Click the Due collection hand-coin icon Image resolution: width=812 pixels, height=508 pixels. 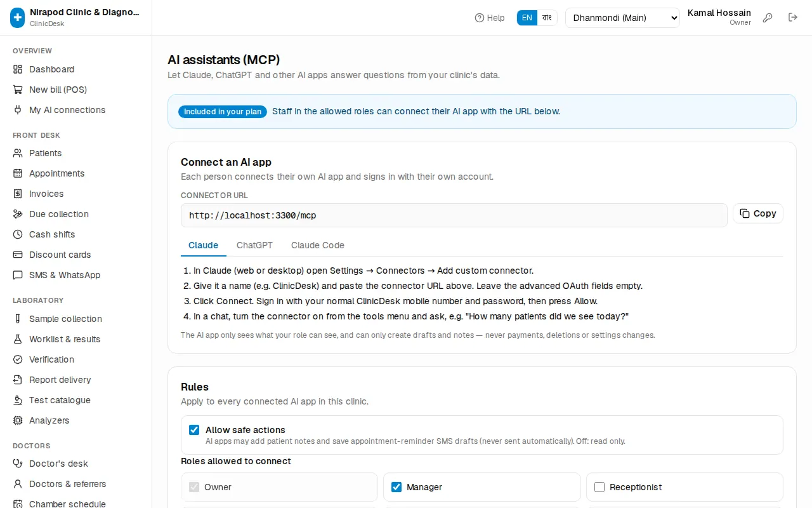click(18, 214)
